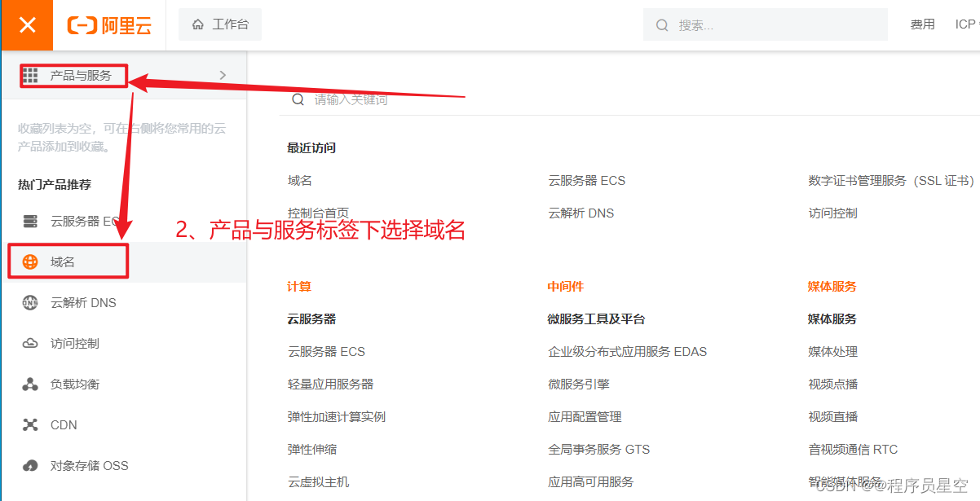The image size is (980, 501).
Task: Open the 费用 menu
Action: coord(922,24)
